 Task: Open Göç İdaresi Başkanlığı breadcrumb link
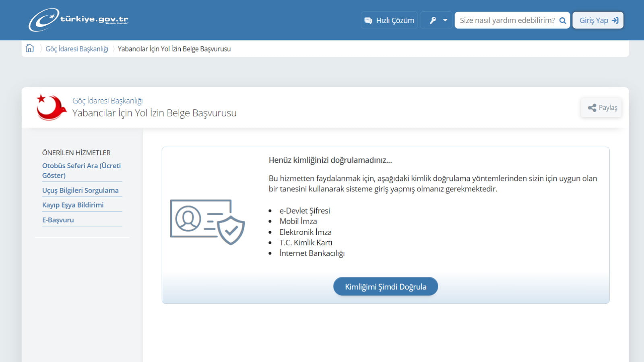[x=76, y=49]
